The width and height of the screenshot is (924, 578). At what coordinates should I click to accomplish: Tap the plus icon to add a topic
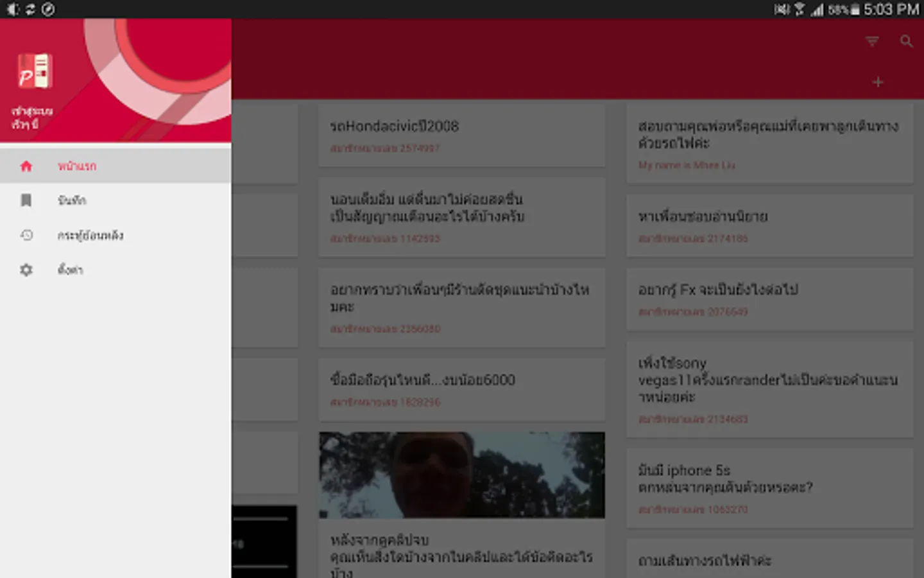pos(878,82)
